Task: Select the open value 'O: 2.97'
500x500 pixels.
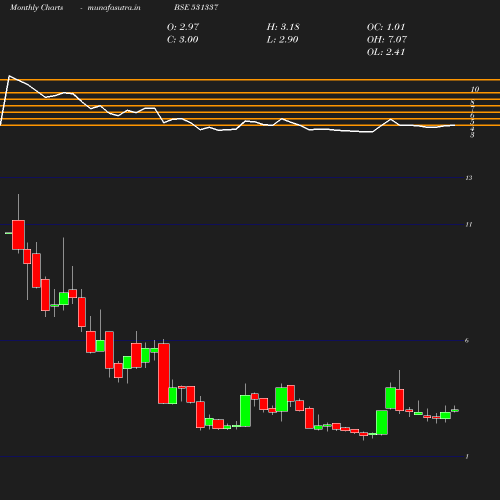Action: pos(183,27)
